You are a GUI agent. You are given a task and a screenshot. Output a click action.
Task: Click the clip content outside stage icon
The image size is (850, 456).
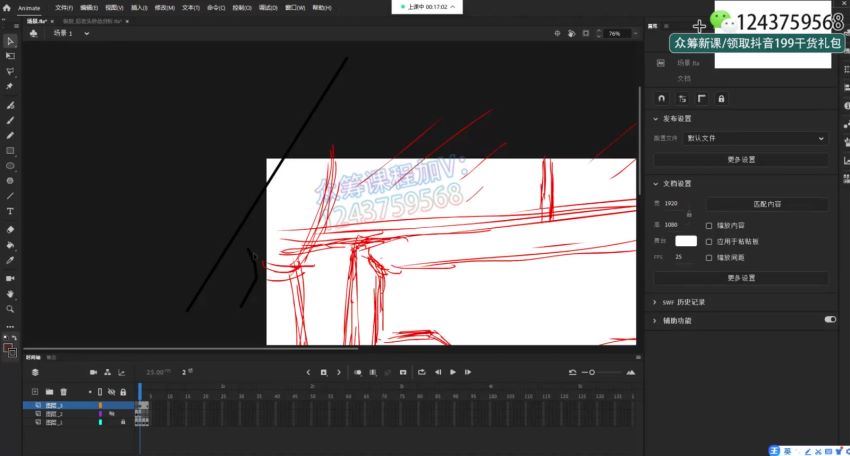585,33
